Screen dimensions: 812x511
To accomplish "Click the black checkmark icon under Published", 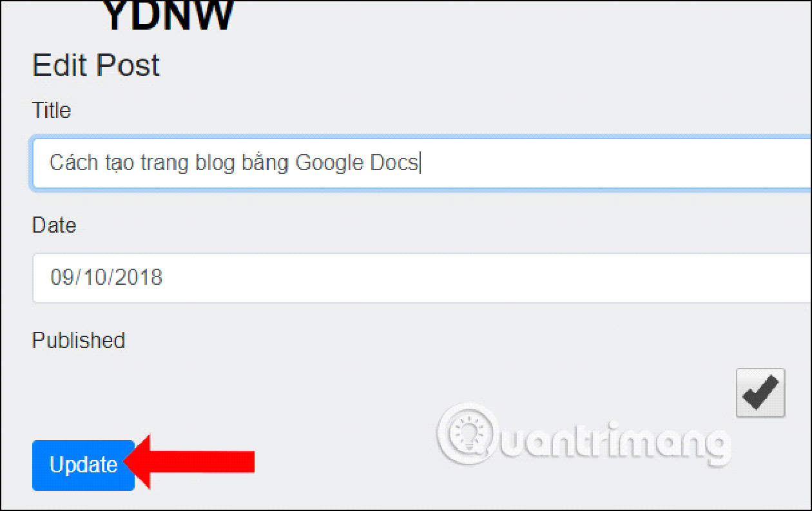I will pos(760,393).
